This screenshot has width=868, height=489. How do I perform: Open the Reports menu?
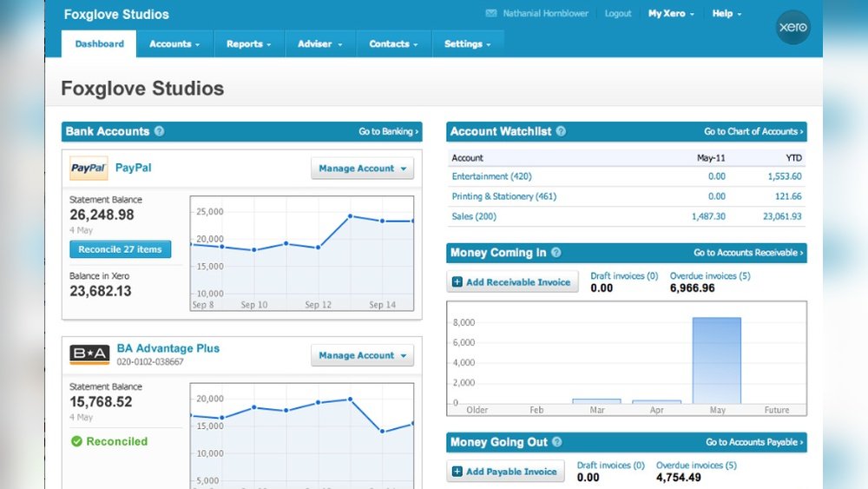point(248,44)
